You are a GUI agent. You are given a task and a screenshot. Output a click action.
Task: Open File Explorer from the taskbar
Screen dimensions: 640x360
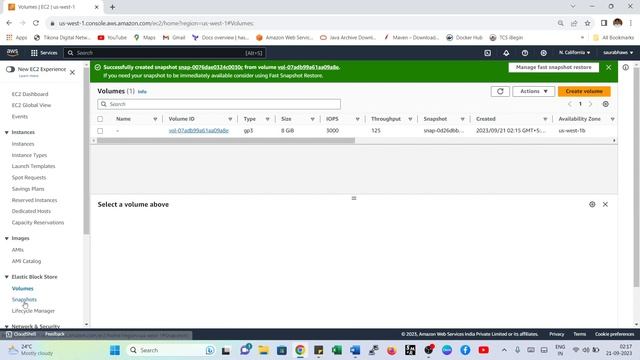[x=263, y=350]
